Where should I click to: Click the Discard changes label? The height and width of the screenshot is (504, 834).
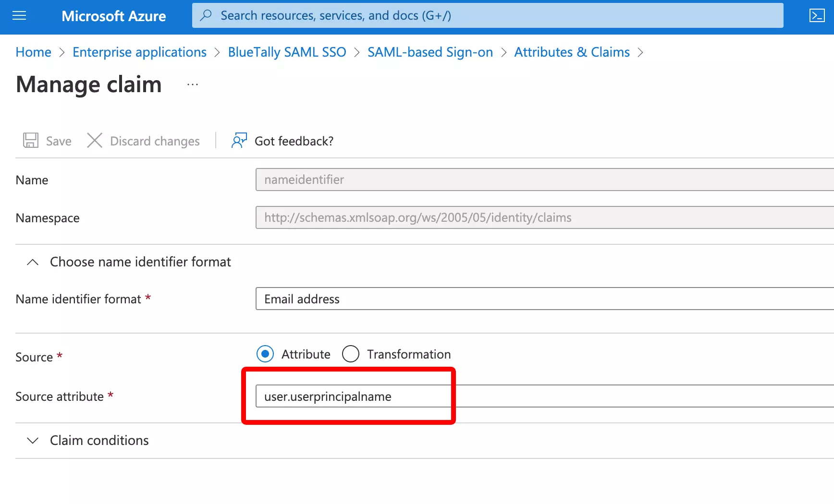(155, 141)
